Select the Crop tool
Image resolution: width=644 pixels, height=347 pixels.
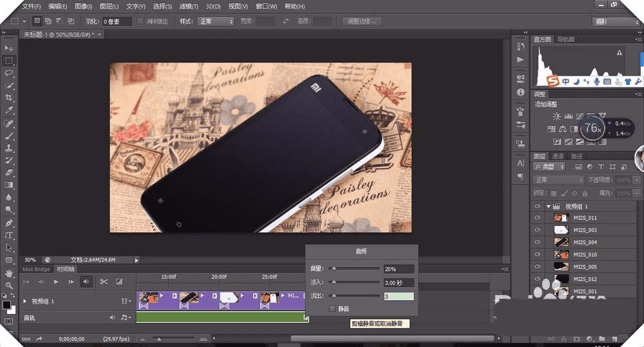9,98
